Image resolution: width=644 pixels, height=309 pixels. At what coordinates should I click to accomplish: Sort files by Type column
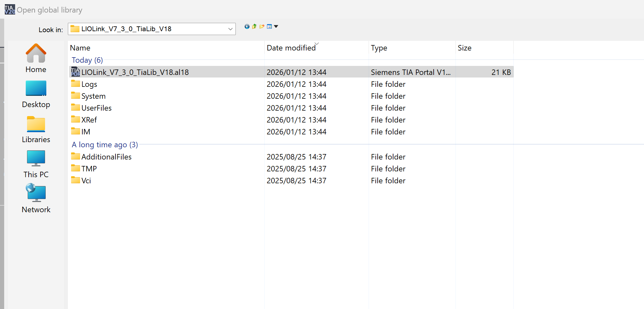379,48
